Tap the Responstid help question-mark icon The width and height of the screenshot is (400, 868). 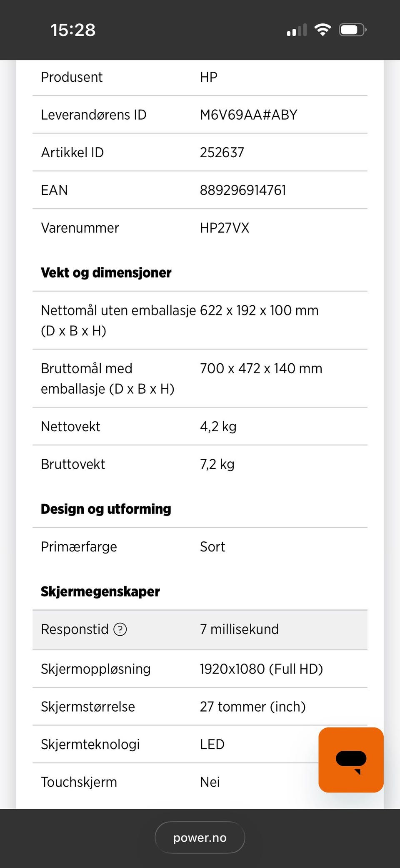(120, 629)
